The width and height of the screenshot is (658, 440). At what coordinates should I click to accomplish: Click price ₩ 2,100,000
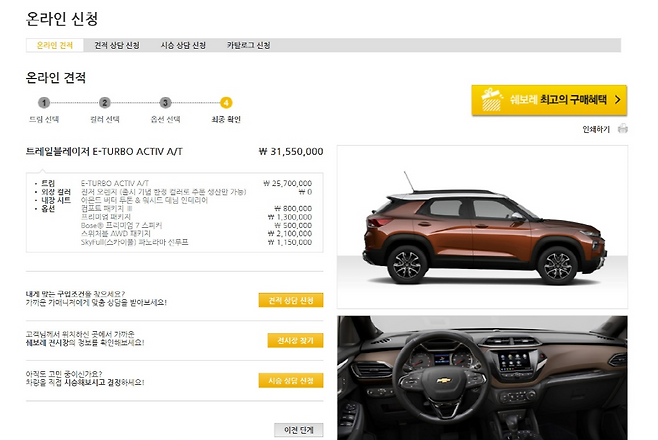tap(290, 234)
